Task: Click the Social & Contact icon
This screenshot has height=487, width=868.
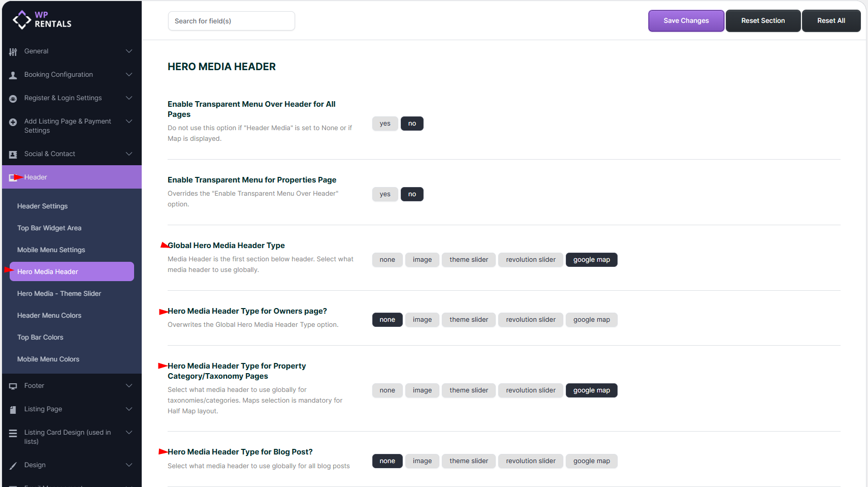Action: [x=13, y=155]
